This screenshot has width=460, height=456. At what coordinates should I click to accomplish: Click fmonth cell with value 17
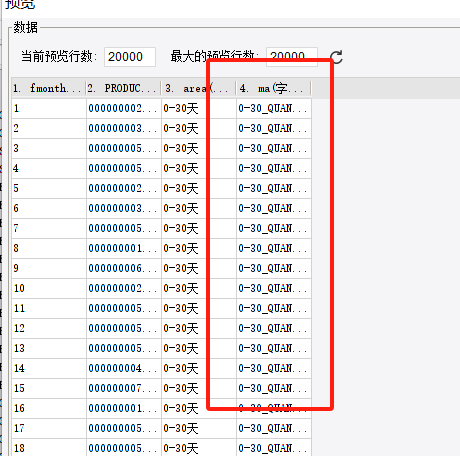(49, 428)
